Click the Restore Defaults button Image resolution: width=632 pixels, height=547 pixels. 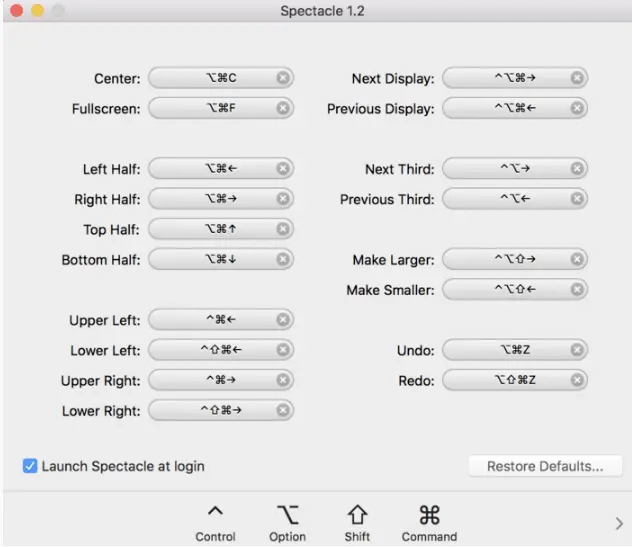(545, 466)
